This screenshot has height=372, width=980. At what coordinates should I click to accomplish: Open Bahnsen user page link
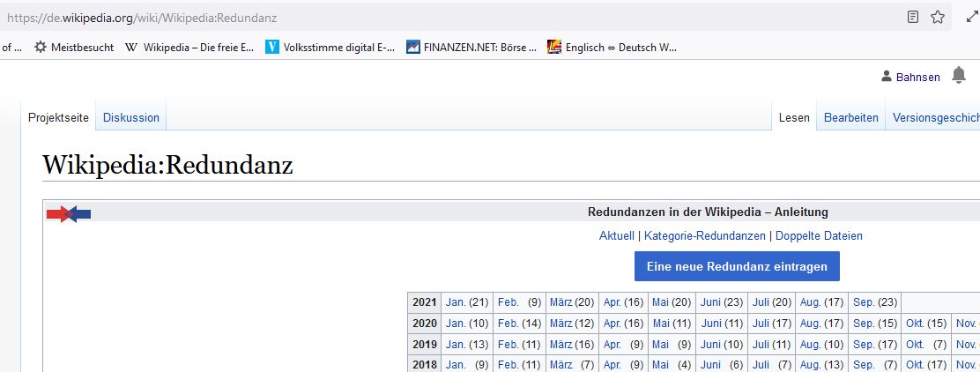coord(918,77)
